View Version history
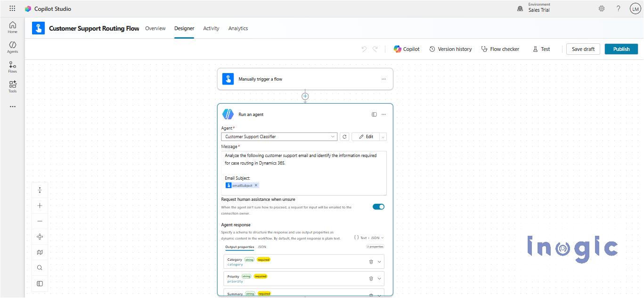This screenshot has height=298, width=644. pos(450,49)
